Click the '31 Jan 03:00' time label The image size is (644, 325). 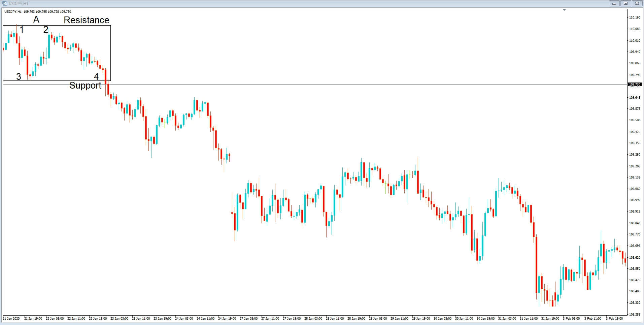pos(507,319)
